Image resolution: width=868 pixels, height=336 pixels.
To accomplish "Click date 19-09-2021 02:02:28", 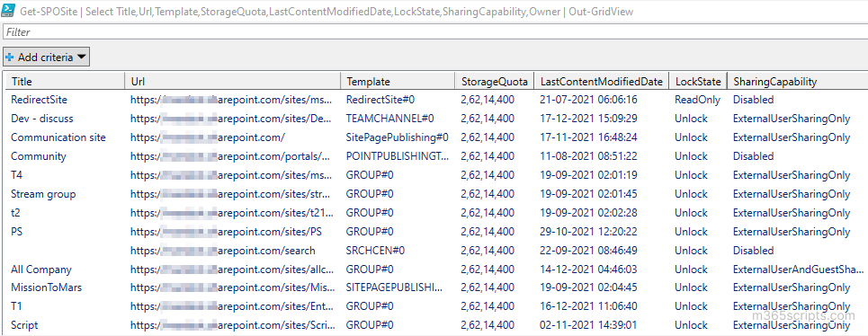I will 588,213.
